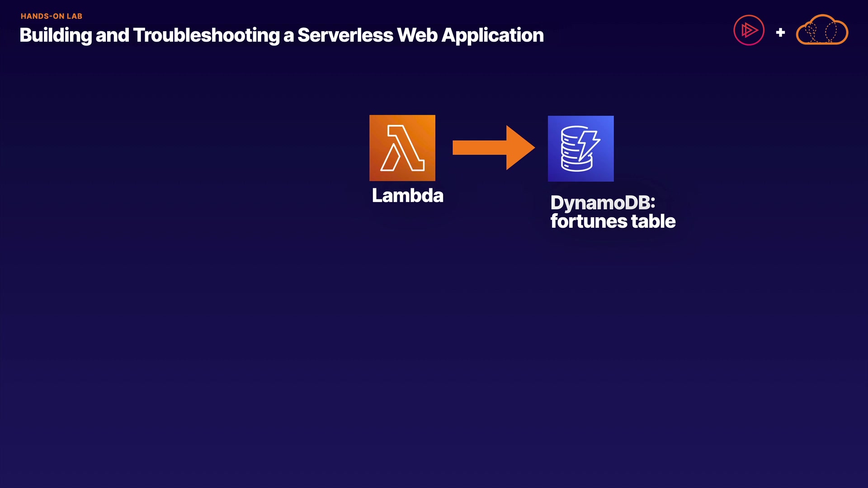
Task: Click the white plus sign between the logos
Action: pyautogui.click(x=780, y=33)
